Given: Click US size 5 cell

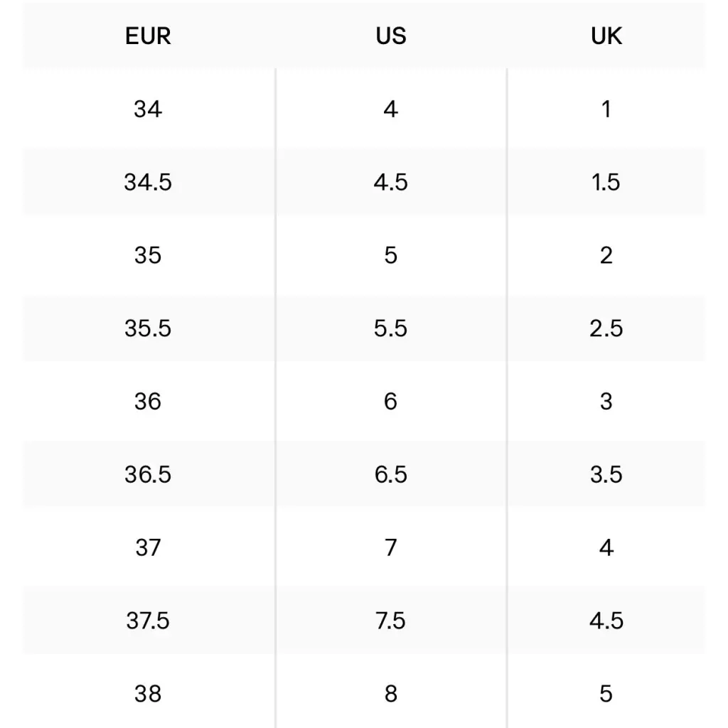Looking at the screenshot, I should 390,255.
